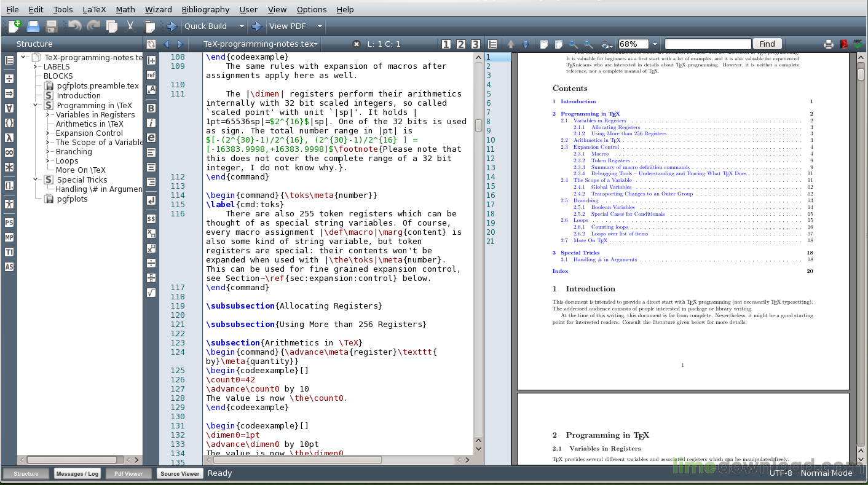Toggle the Structure panel button

(x=26, y=474)
